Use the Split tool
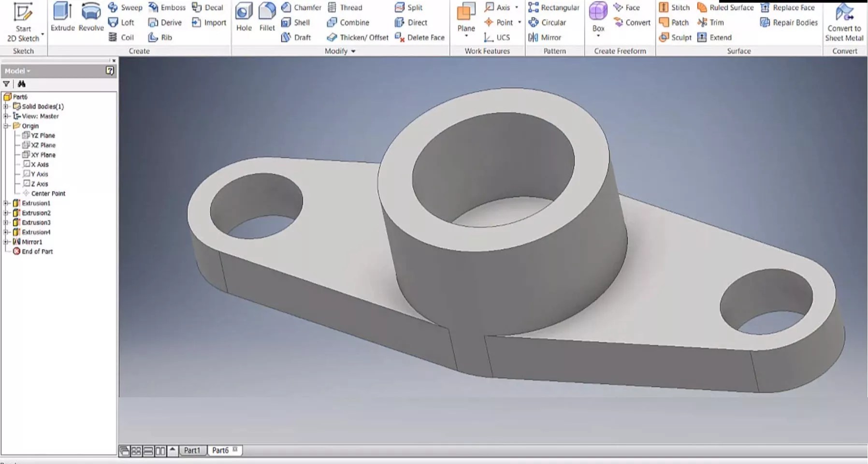868x464 pixels. 409,8
